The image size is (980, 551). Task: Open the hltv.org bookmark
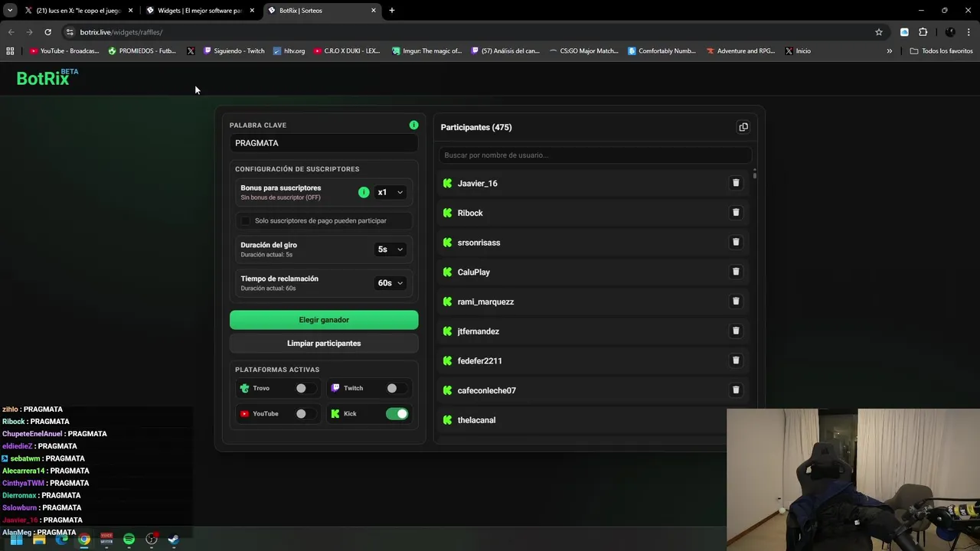(289, 51)
